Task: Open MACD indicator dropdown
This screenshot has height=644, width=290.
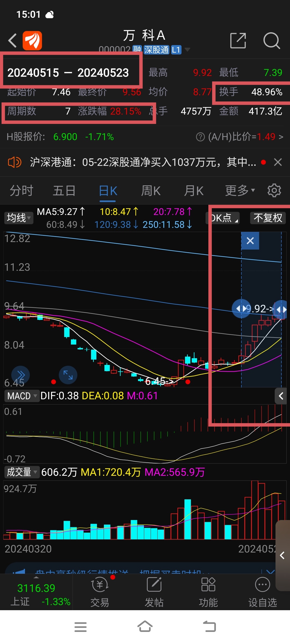Action: coord(22,396)
